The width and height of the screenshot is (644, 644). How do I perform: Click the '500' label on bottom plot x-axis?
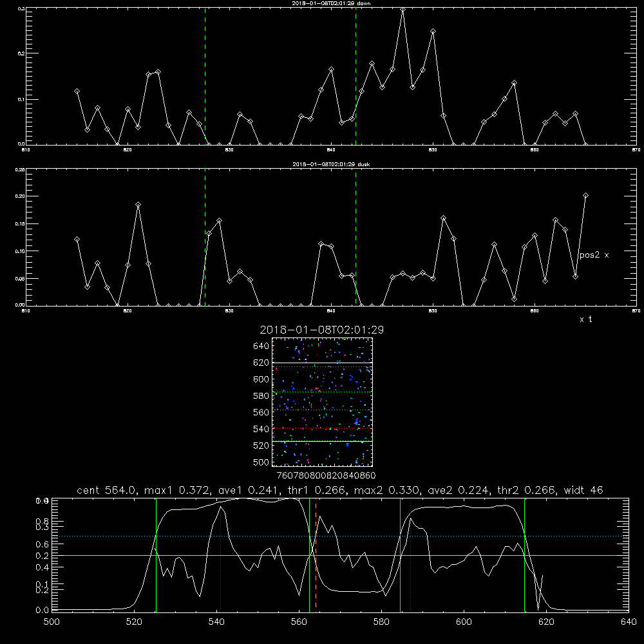pos(52,622)
